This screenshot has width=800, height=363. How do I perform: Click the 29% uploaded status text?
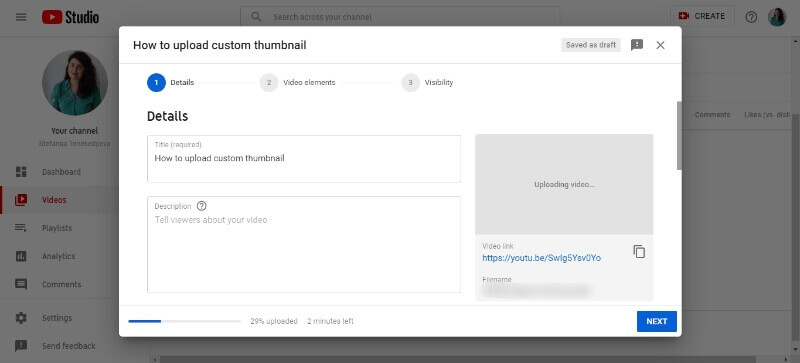coord(274,322)
